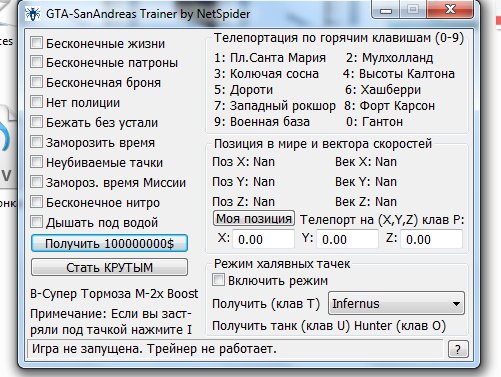Check Замороз. время Миссии option
Image resolution: width=501 pixels, height=377 pixels.
point(36,182)
